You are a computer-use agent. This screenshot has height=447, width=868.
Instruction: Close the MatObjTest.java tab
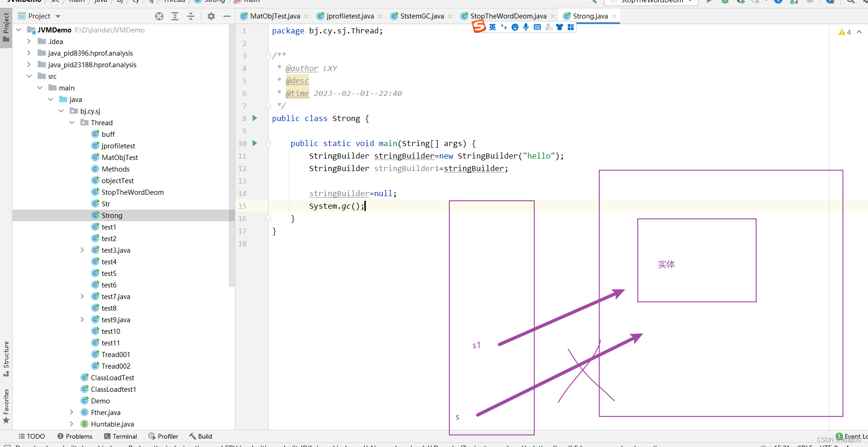pos(306,16)
